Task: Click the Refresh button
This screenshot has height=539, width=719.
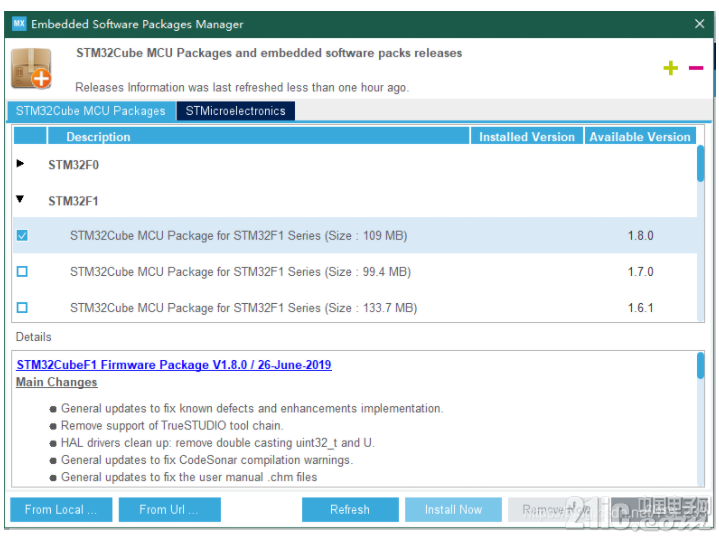Action: click(350, 510)
